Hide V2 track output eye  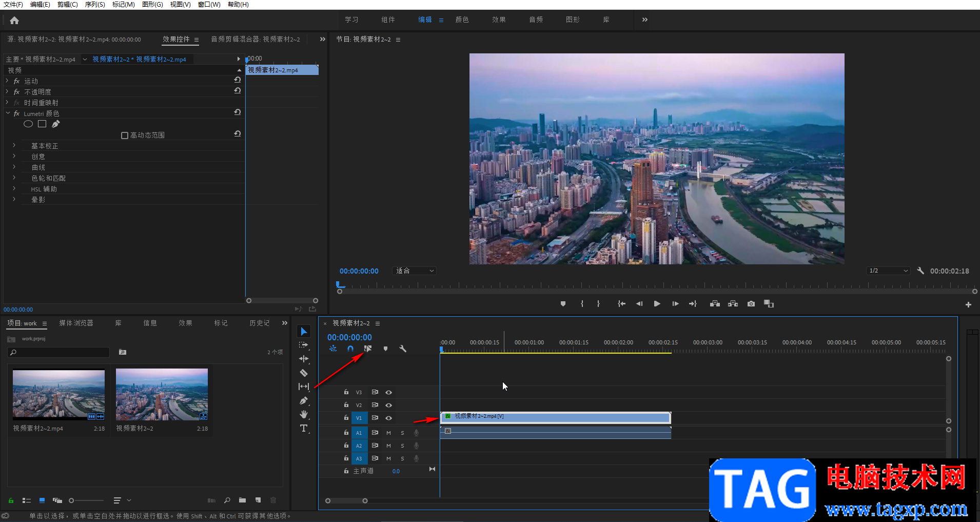coord(389,405)
